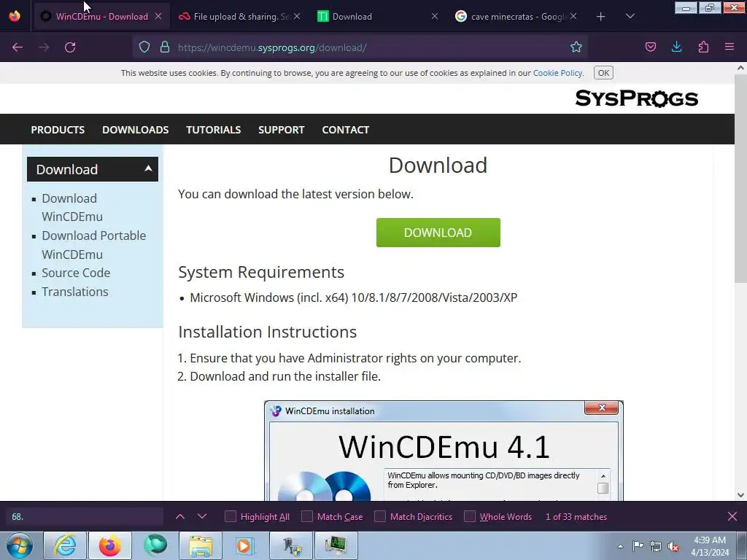Close the green Download tab

[435, 17]
